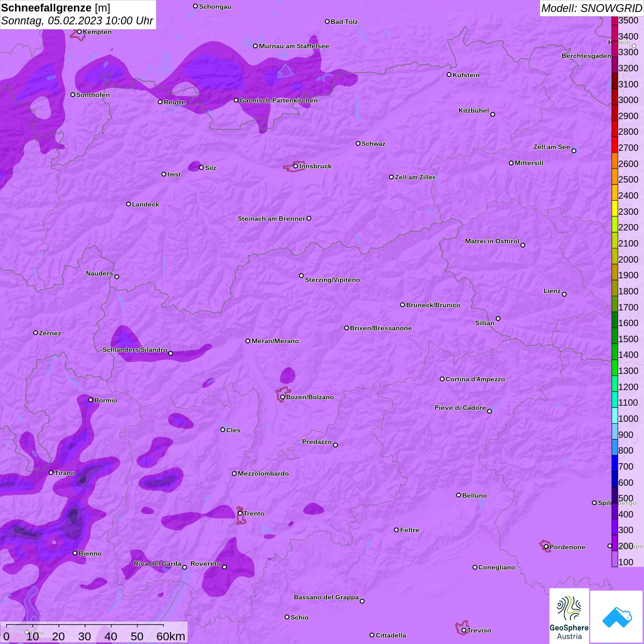This screenshot has width=644, height=644.
Task: Click the 'Bassano del Grappa' label
Action: pyautogui.click(x=327, y=597)
